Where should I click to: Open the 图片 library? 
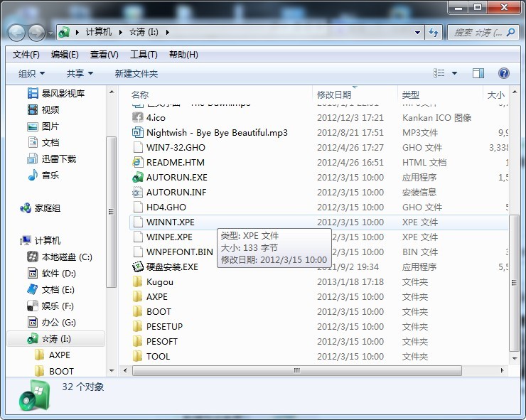pyautogui.click(x=43, y=126)
